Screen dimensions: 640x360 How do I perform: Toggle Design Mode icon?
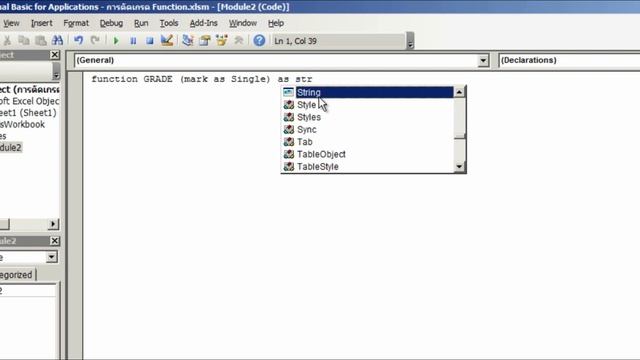pyautogui.click(x=167, y=40)
